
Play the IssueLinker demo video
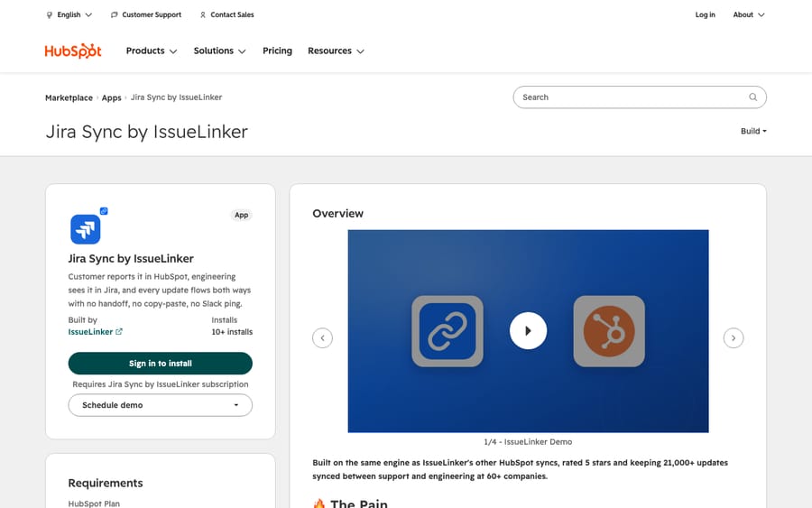[x=528, y=331]
